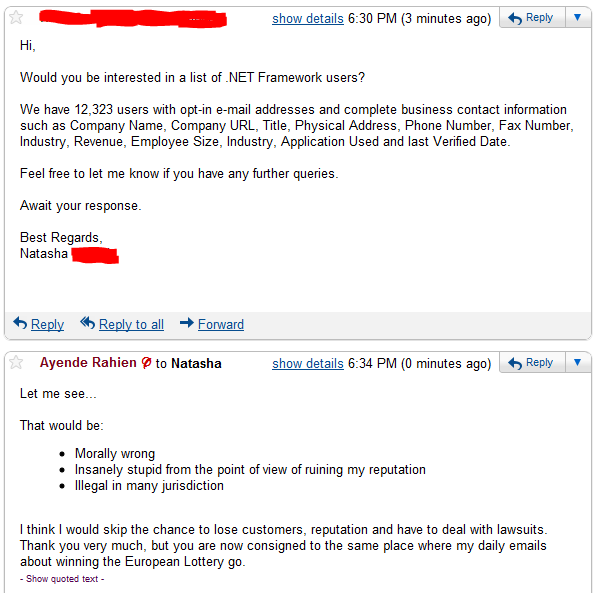Open reply options dropdown on second email
This screenshot has width=596, height=593.
(x=577, y=362)
